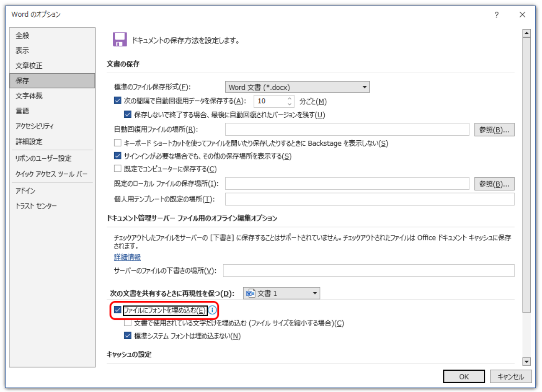Enable 既定でコンピューターに保存する checkbox
This screenshot has width=542, height=392.
click(x=117, y=169)
